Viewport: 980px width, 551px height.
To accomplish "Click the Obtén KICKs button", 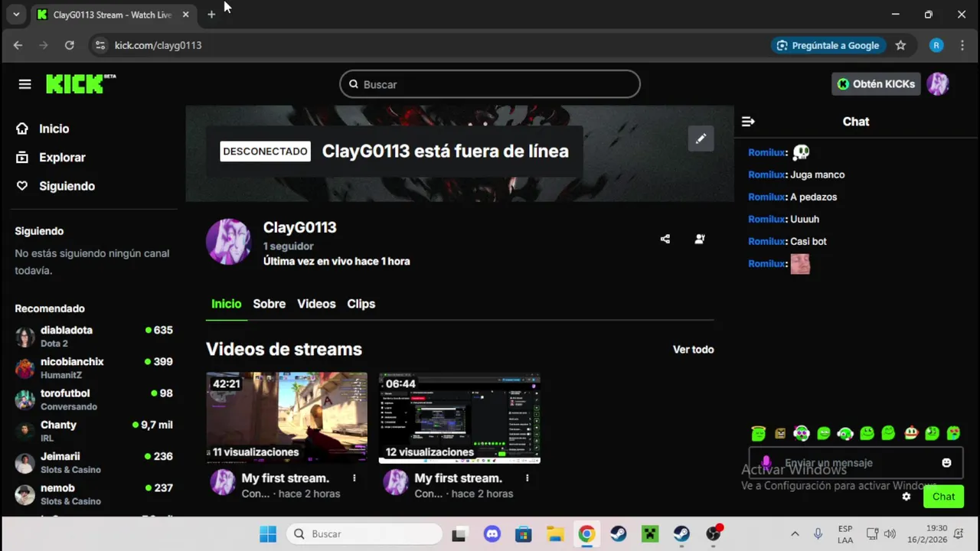I will [875, 84].
